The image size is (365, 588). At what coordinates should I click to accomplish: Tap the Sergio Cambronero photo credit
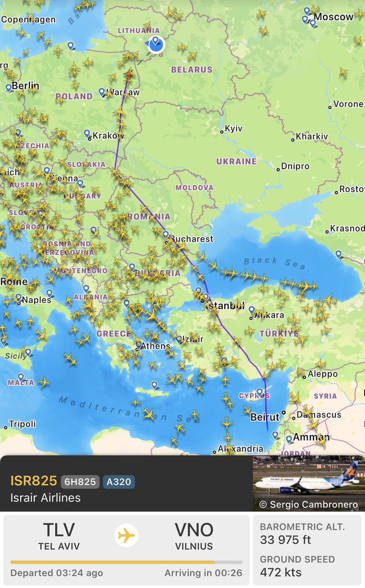tap(309, 504)
